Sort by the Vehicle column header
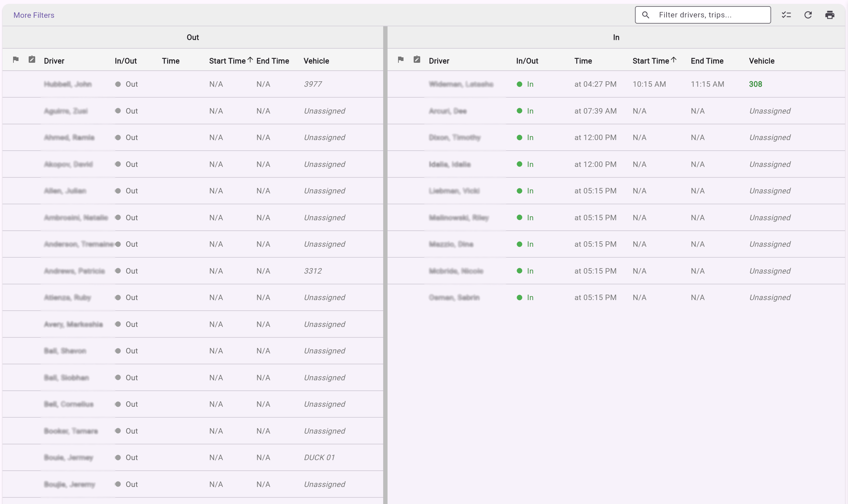848x504 pixels. point(316,61)
